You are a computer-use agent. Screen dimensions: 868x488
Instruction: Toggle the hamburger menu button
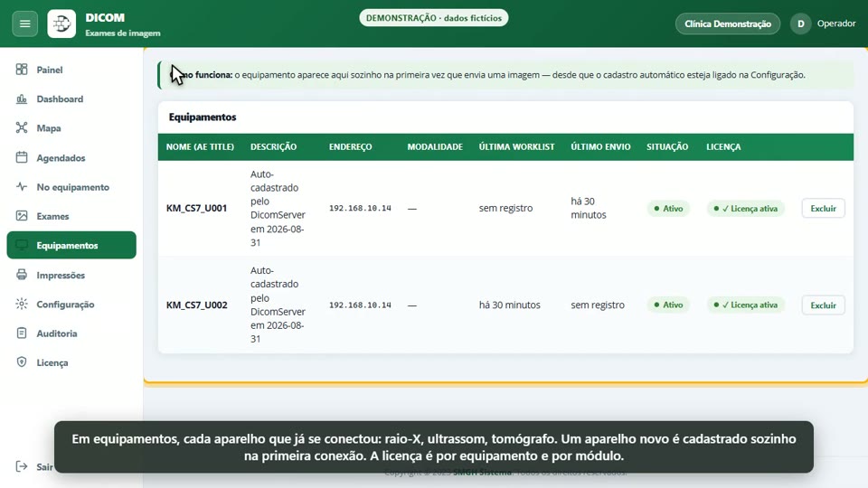(x=25, y=23)
